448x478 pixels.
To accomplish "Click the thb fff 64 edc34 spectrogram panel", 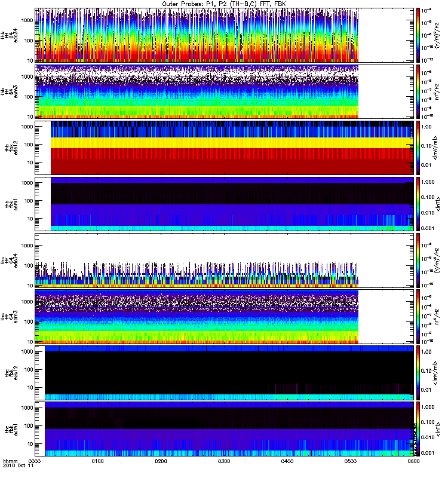I will click(x=224, y=35).
